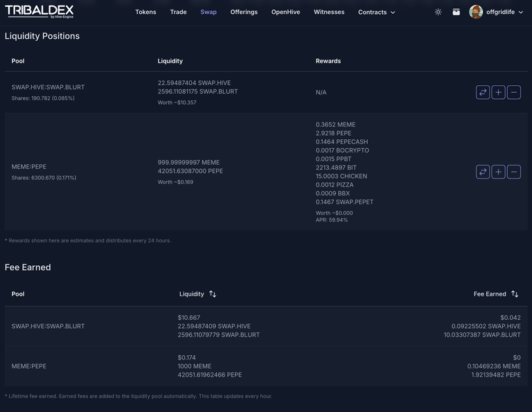Click 0.09225502 SWAP.HIVE fee value
The width and height of the screenshot is (532, 412).
[x=486, y=326]
